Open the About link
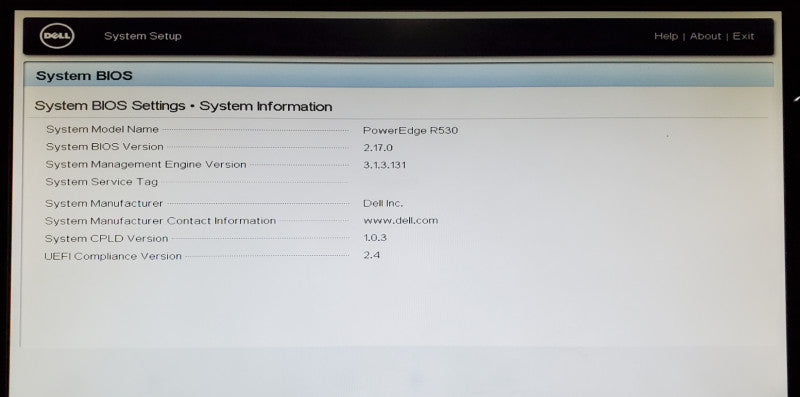This screenshot has height=397, width=800. pos(706,36)
